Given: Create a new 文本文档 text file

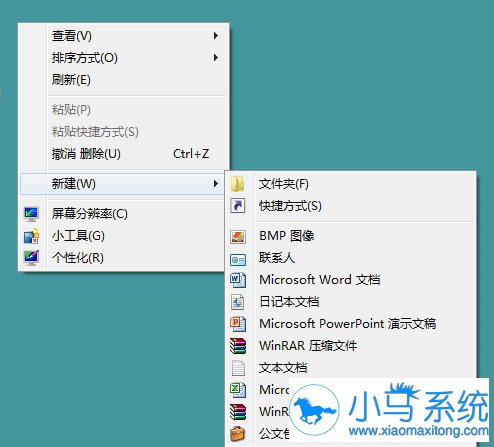Looking at the screenshot, I should pos(351,368).
